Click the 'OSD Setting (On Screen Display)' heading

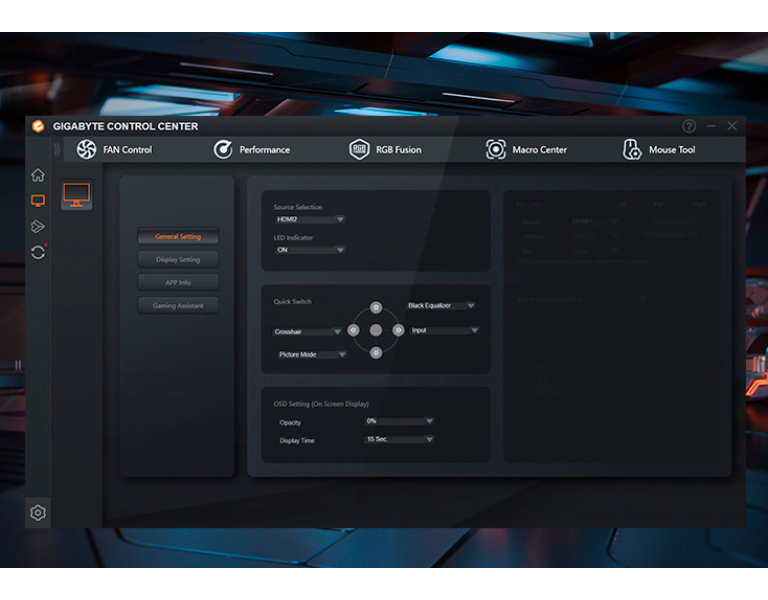321,404
